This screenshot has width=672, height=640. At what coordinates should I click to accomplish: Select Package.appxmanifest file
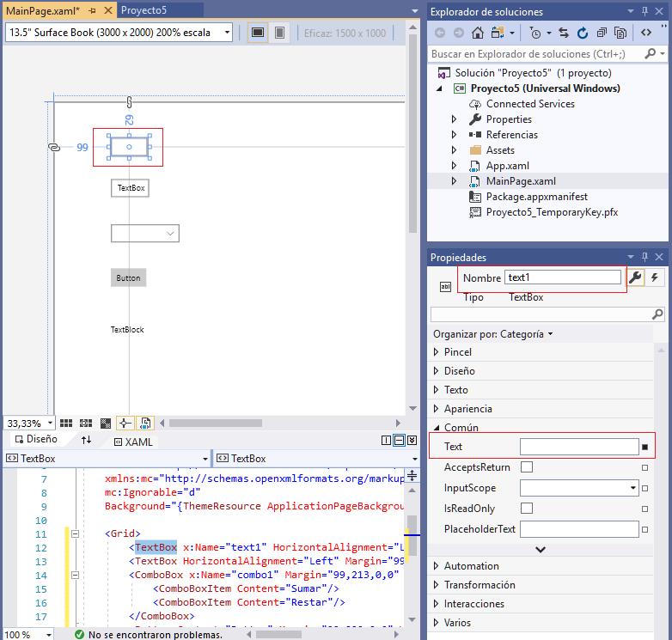click(x=536, y=197)
